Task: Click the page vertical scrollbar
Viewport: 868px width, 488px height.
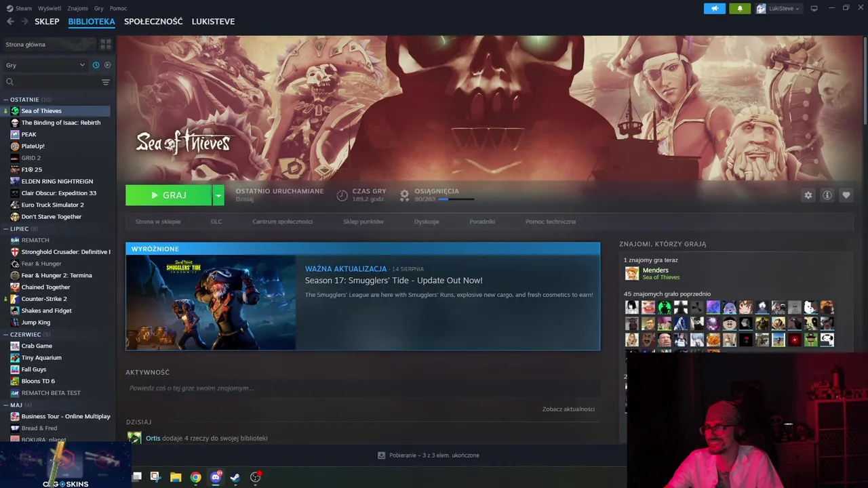Action: (865, 80)
